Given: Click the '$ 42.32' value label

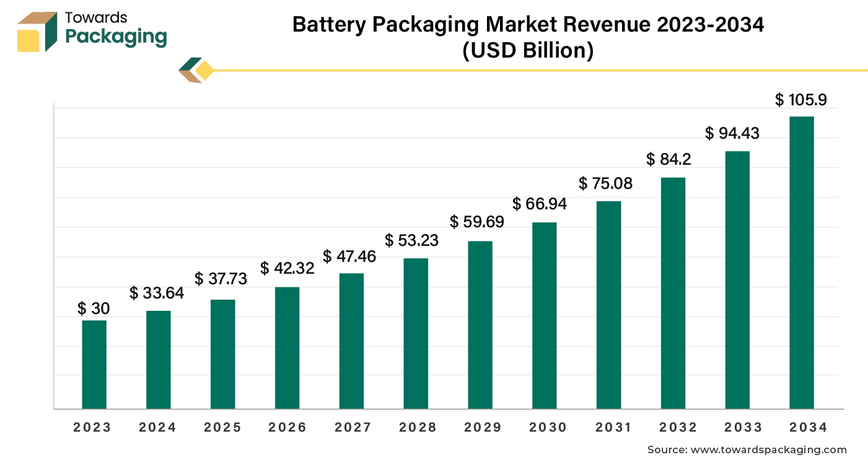Looking at the screenshot, I should 287,268.
